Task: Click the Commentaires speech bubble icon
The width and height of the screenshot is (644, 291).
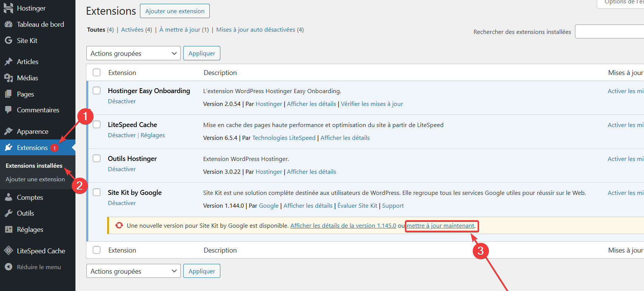Action: coord(8,110)
